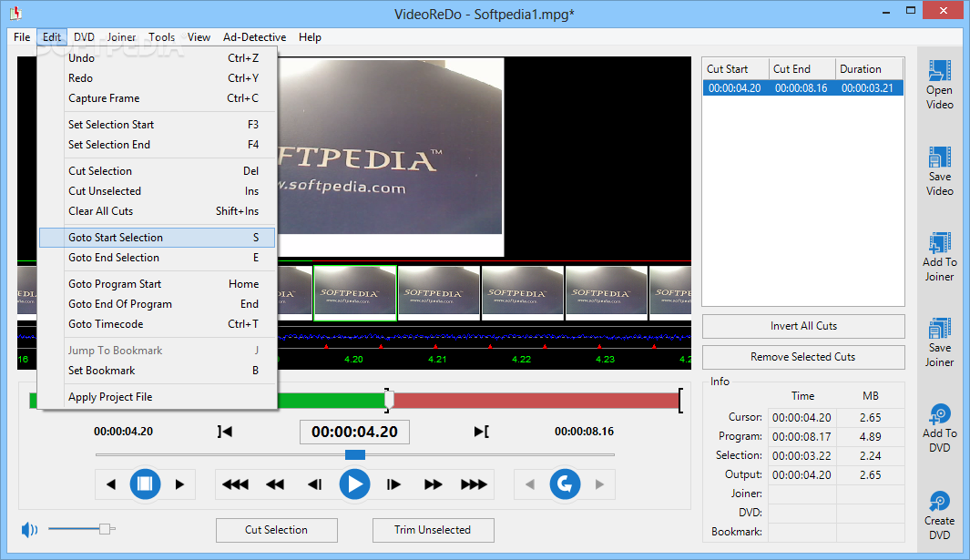Step forward one frame
Image resolution: width=970 pixels, height=560 pixels.
tap(393, 484)
